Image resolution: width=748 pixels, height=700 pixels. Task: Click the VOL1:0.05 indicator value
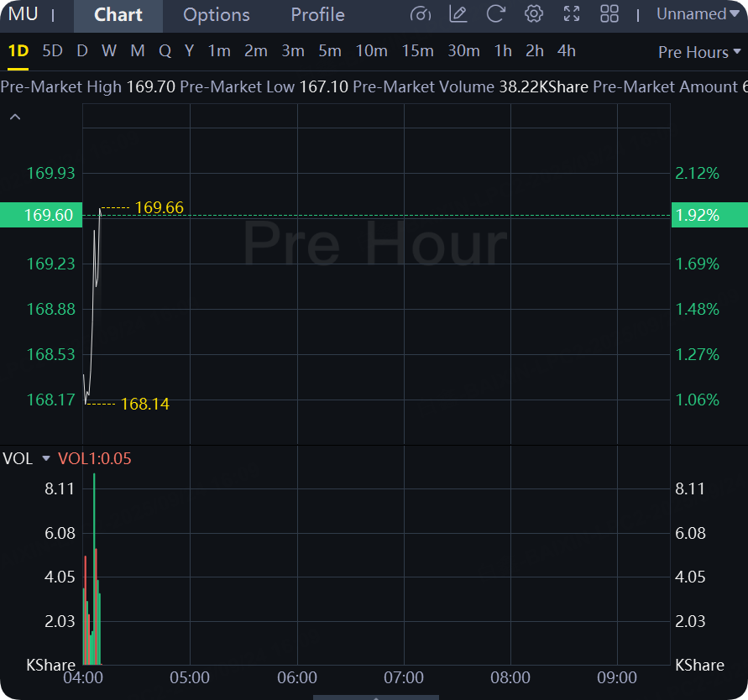(95, 458)
